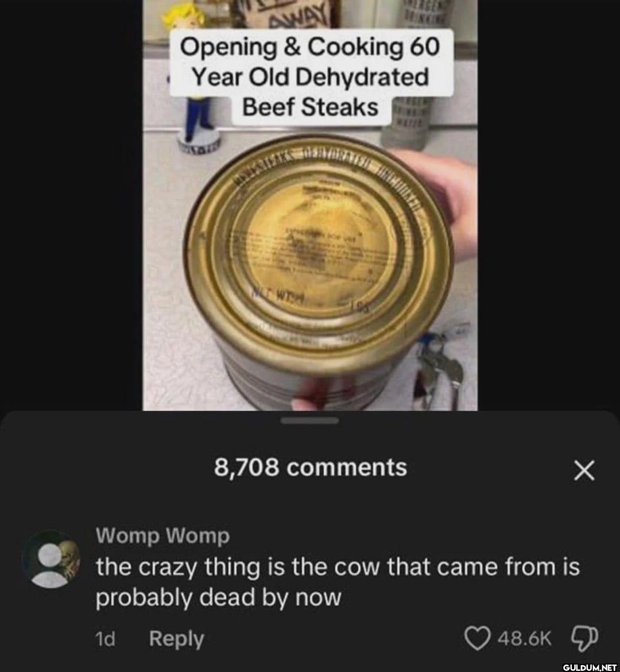Click the 1d comment timestamp
The width and height of the screenshot is (620, 672).
(x=105, y=639)
